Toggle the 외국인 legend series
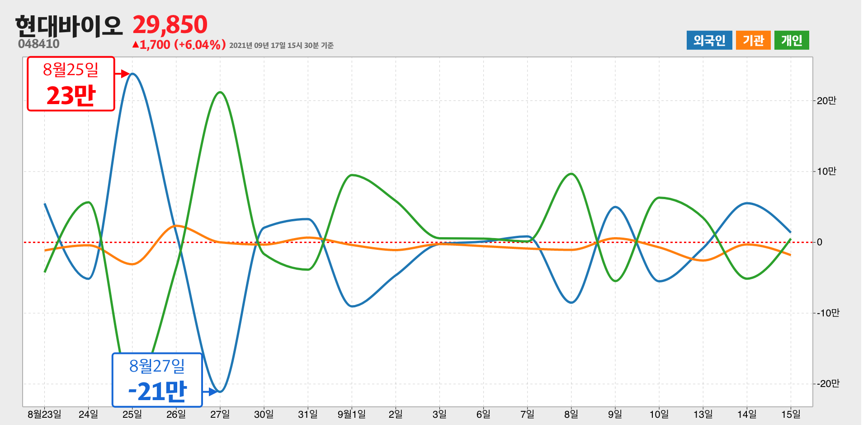Viewport: 868px width, 425px height. pyautogui.click(x=709, y=40)
